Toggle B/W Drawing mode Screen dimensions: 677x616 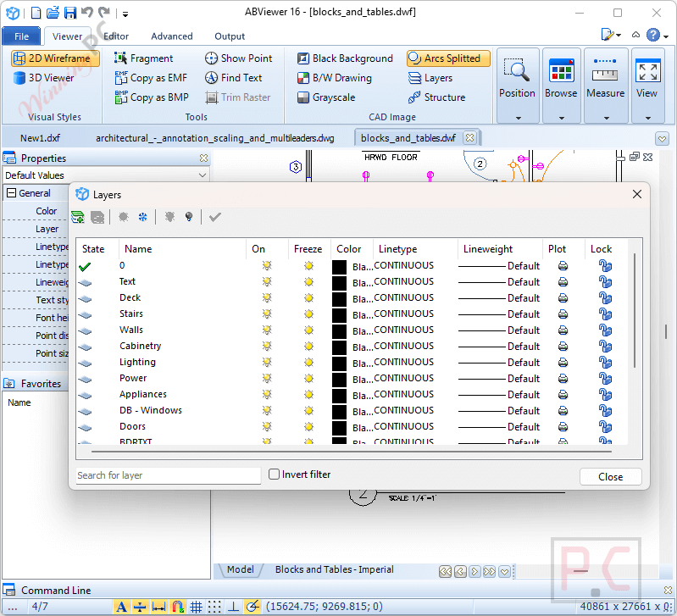(335, 78)
